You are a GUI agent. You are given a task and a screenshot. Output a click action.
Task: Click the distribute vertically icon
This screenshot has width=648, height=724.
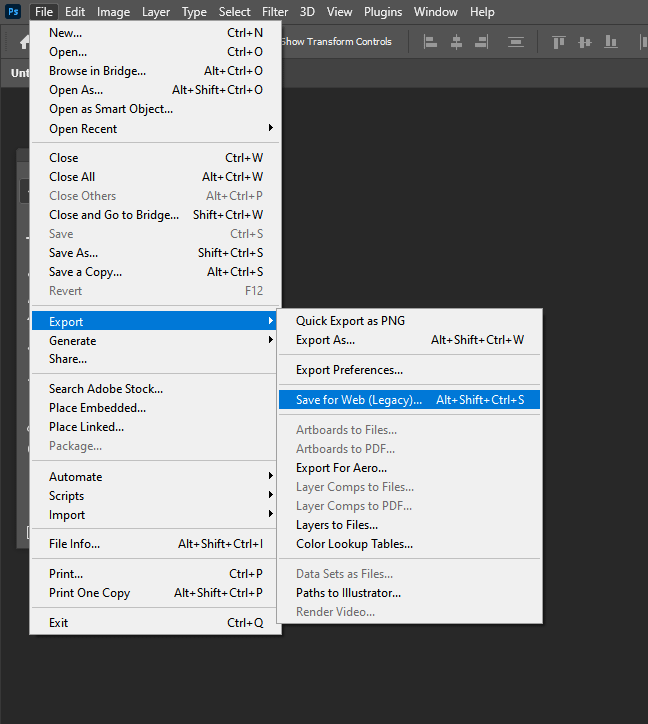click(515, 42)
